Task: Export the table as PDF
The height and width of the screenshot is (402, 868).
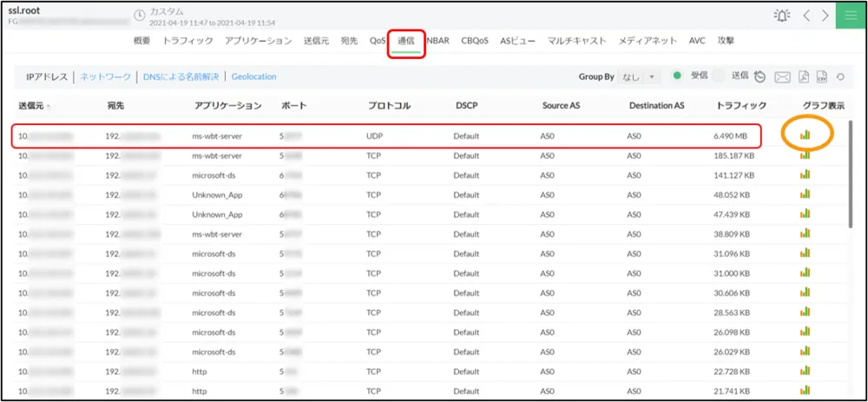Action: [803, 77]
